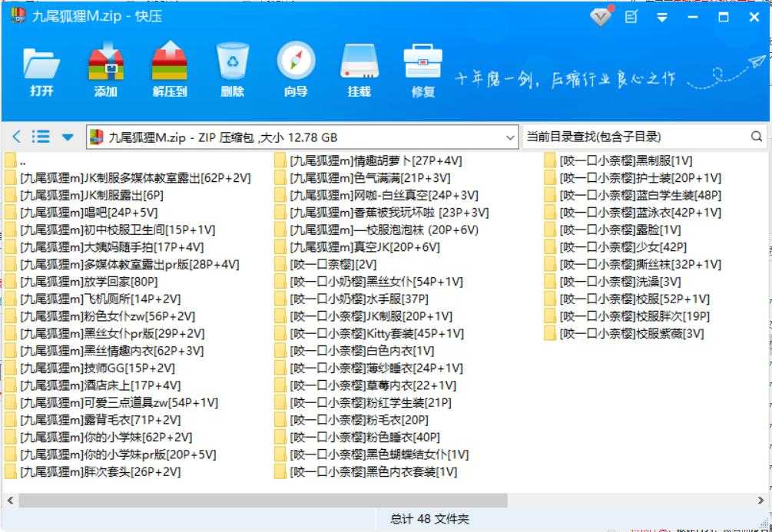Click the archive path address box

[302, 137]
